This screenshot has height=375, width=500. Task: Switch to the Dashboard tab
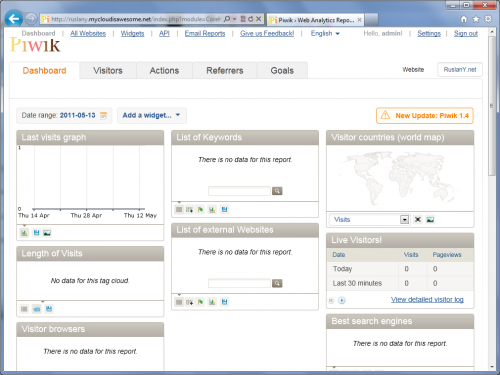[44, 71]
